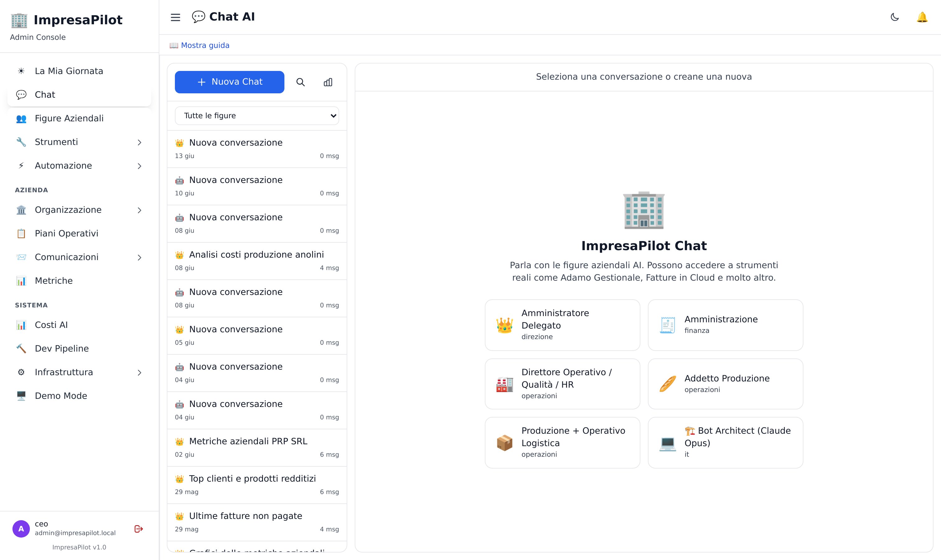Screen dimensions: 941x560
Task: Open Nuova conversazione dated 05 giu
Action: (257, 335)
